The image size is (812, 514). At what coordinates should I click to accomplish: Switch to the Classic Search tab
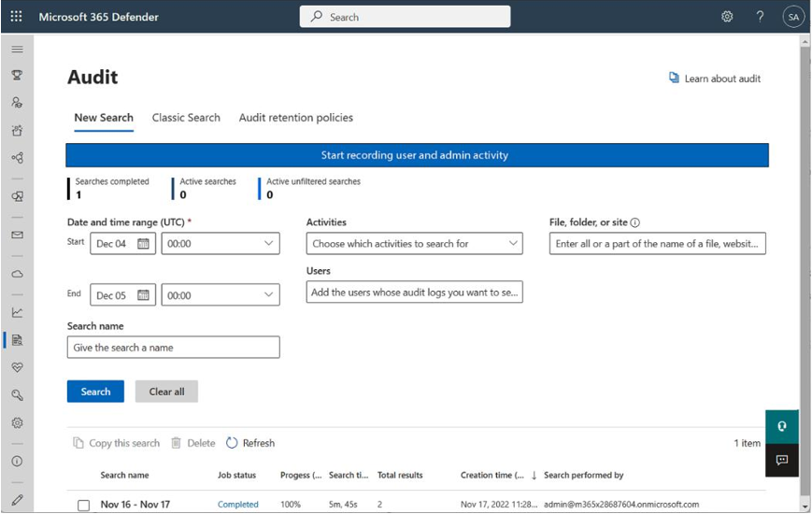tap(186, 118)
